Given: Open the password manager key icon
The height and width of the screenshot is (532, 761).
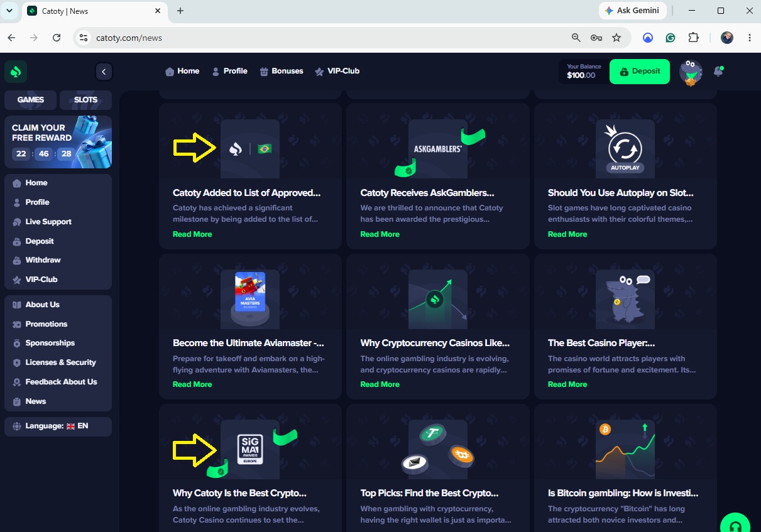Looking at the screenshot, I should [x=596, y=38].
